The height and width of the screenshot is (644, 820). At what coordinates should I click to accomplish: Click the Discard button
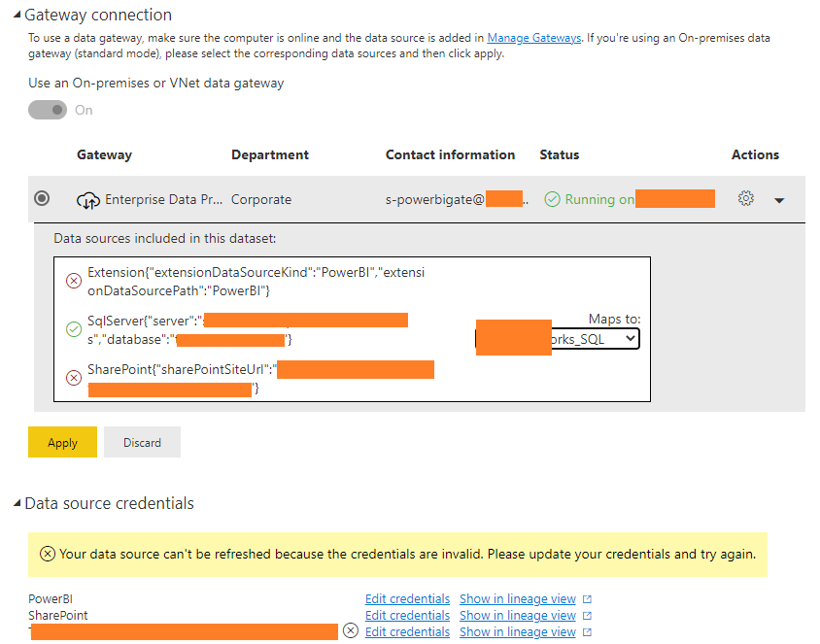[142, 442]
